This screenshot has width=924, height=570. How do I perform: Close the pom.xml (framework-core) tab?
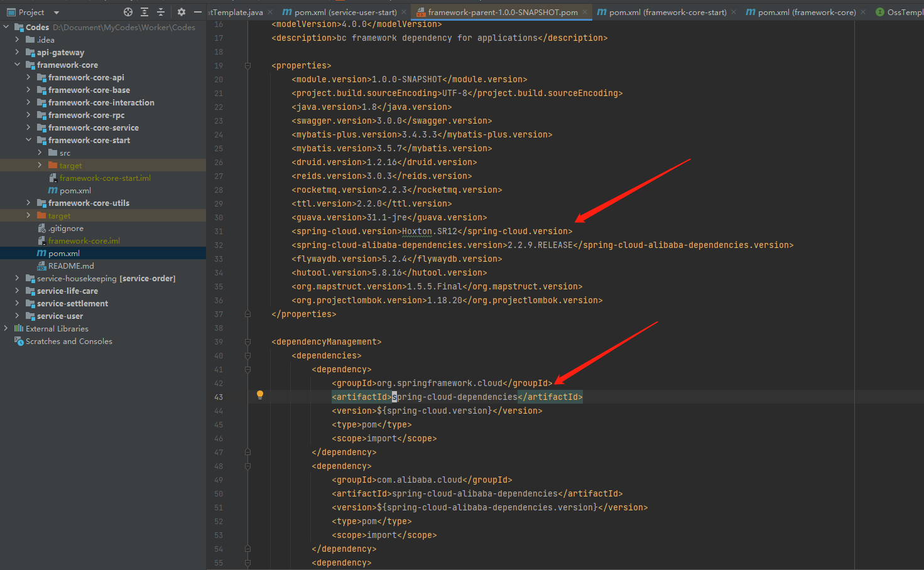(x=863, y=12)
